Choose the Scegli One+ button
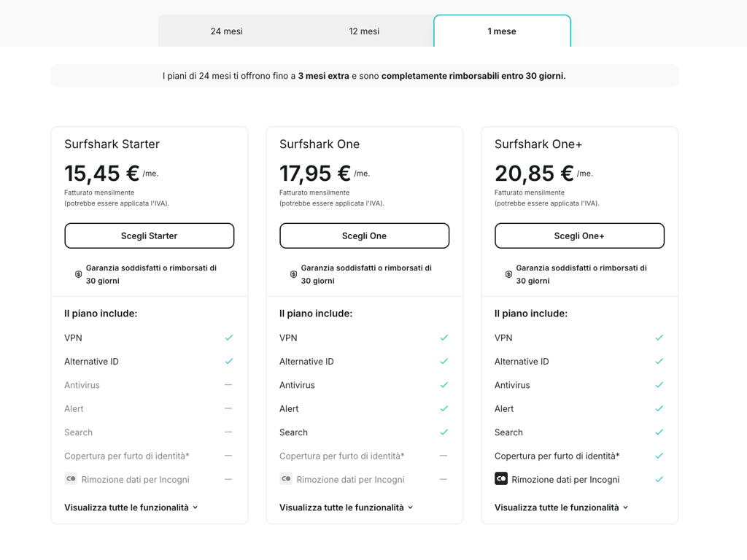This screenshot has height=560, width=747. point(579,236)
